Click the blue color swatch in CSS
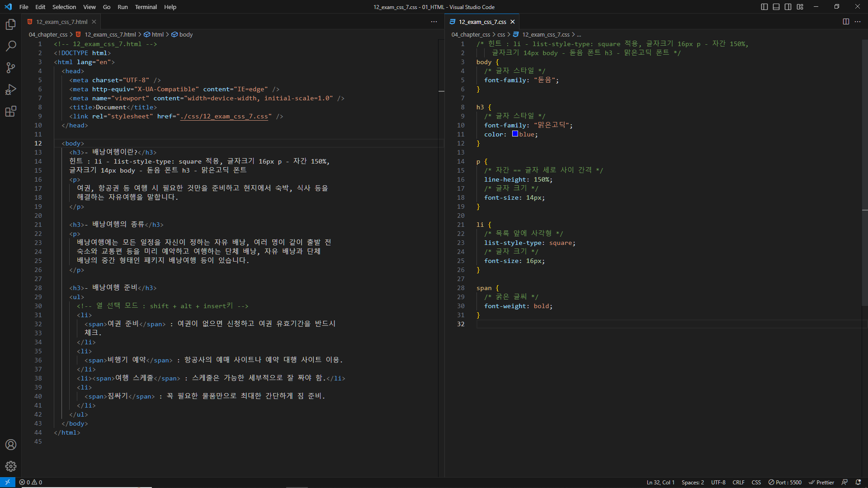868x488 pixels. [x=515, y=134]
